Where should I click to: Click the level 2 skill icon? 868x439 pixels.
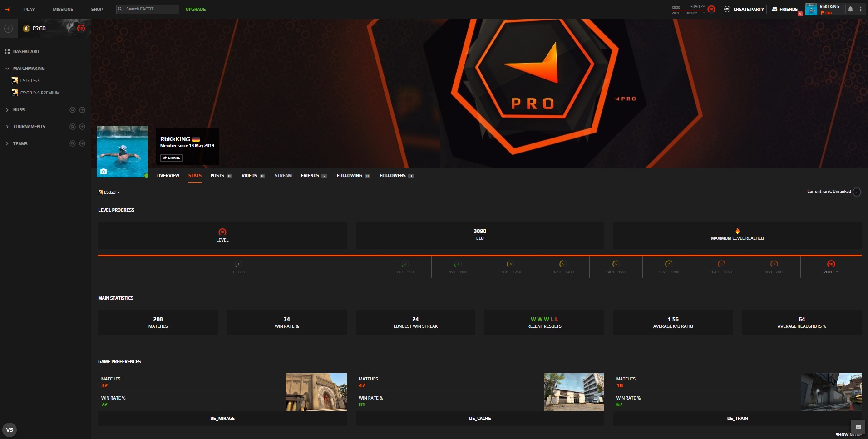pos(405,264)
